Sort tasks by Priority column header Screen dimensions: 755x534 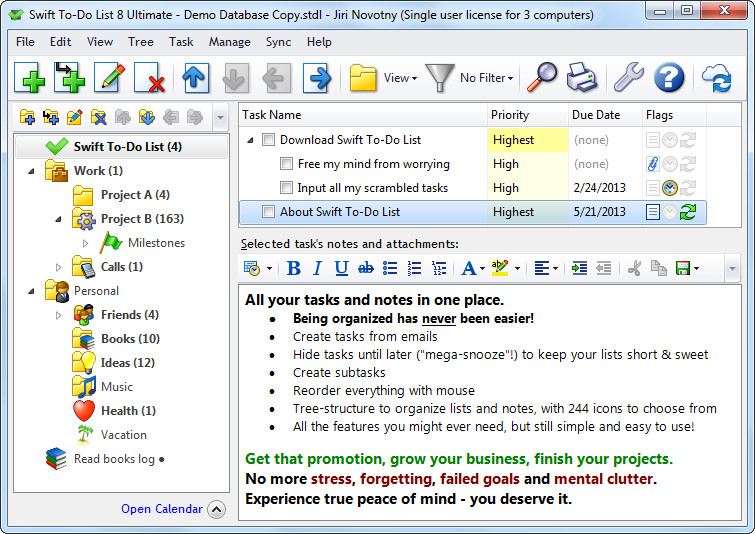coord(528,115)
